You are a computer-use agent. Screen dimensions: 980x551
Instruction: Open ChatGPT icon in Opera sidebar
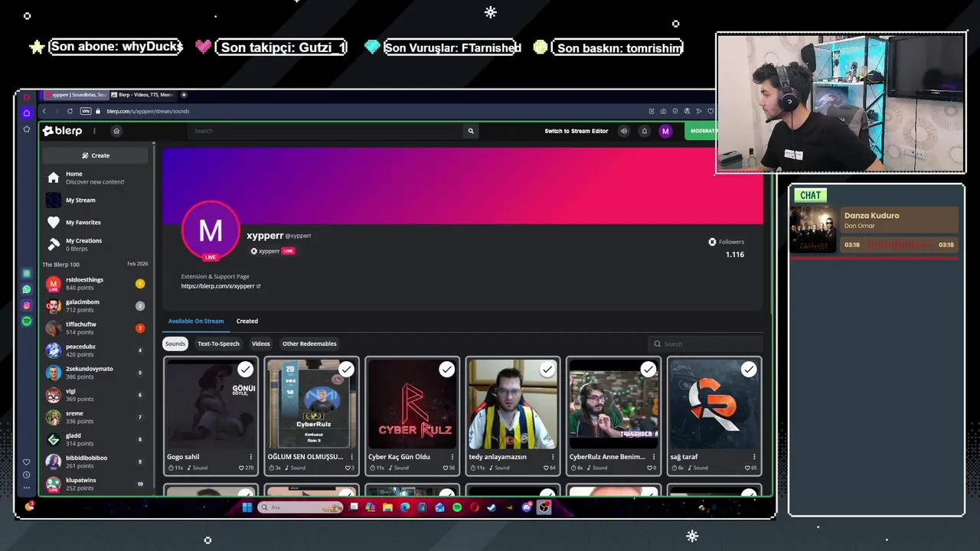coord(27,273)
